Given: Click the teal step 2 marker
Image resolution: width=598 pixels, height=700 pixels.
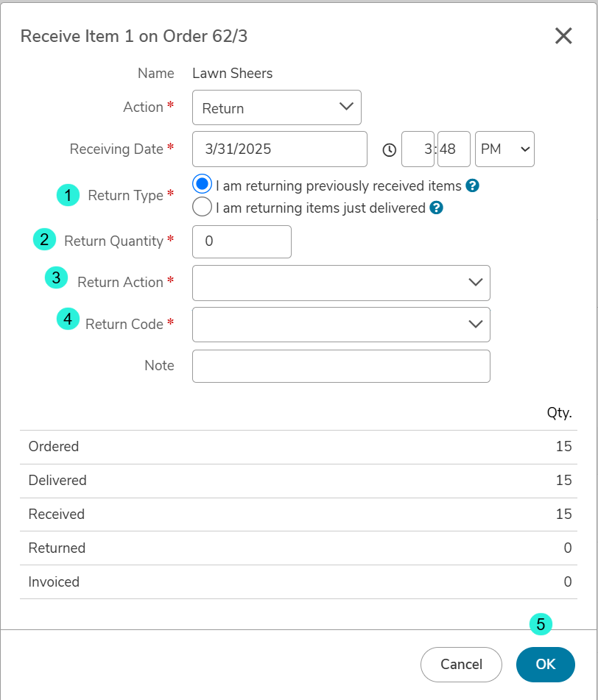Looking at the screenshot, I should coord(44,239).
